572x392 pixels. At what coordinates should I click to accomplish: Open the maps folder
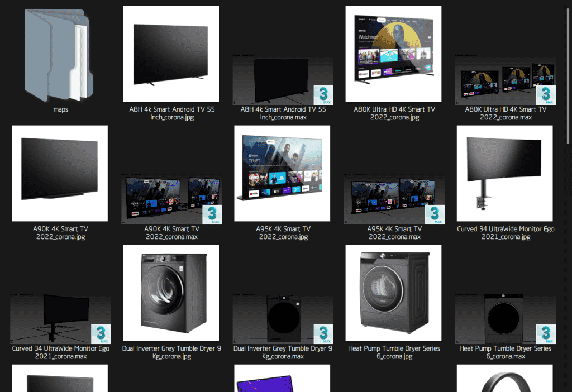58,55
